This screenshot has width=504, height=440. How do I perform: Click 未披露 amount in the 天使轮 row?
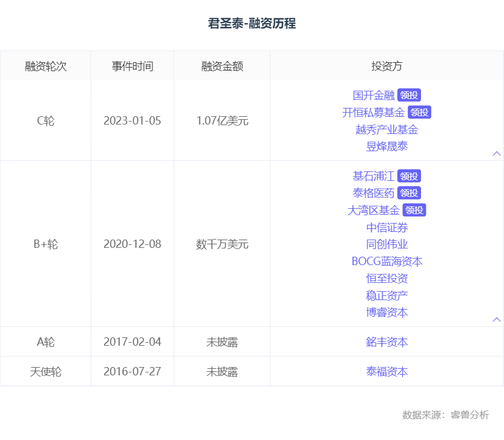pyautogui.click(x=222, y=372)
